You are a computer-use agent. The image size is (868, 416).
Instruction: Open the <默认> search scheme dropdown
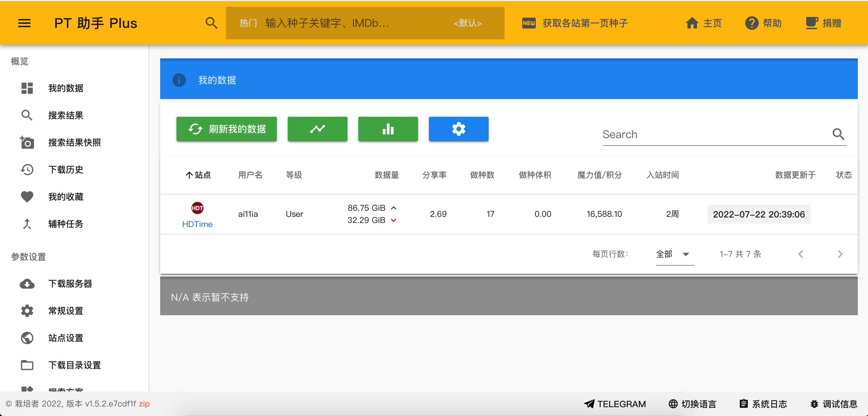coord(468,23)
